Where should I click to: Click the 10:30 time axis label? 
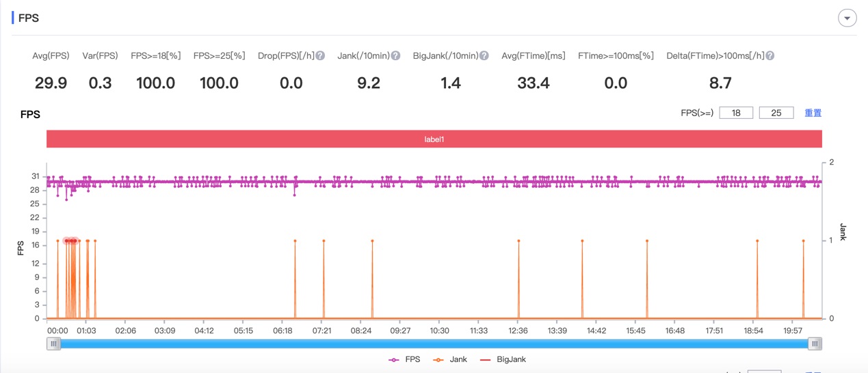(439, 331)
